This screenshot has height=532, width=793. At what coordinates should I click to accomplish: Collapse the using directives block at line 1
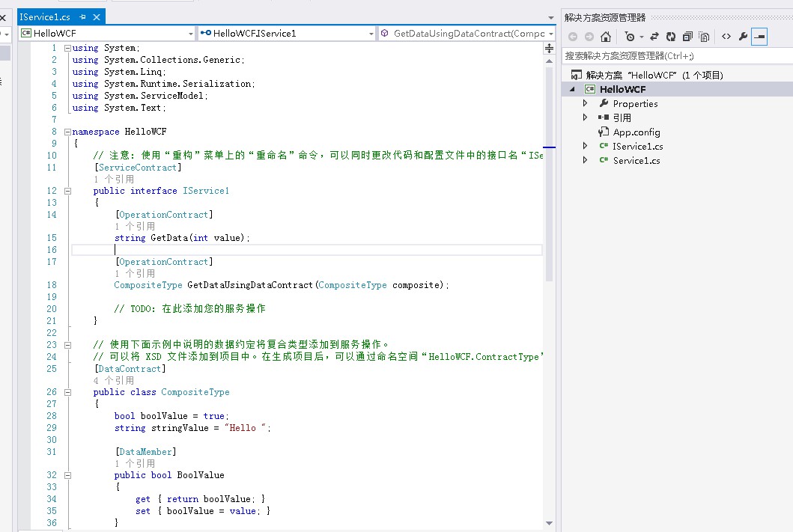(x=67, y=48)
